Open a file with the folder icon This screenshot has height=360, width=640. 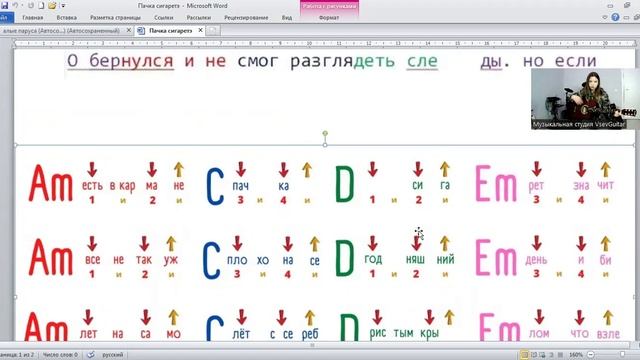(x=52, y=6)
